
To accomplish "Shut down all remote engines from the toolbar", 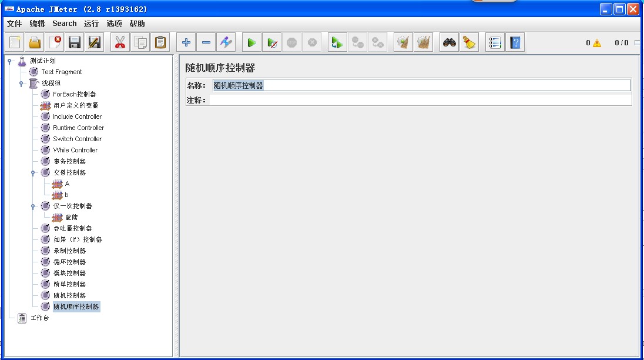I will click(377, 42).
